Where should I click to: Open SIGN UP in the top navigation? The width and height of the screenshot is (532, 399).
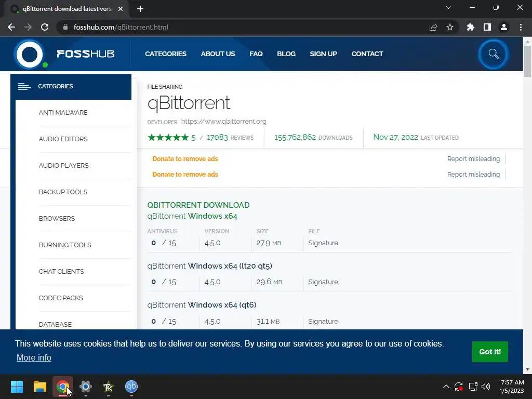point(323,54)
